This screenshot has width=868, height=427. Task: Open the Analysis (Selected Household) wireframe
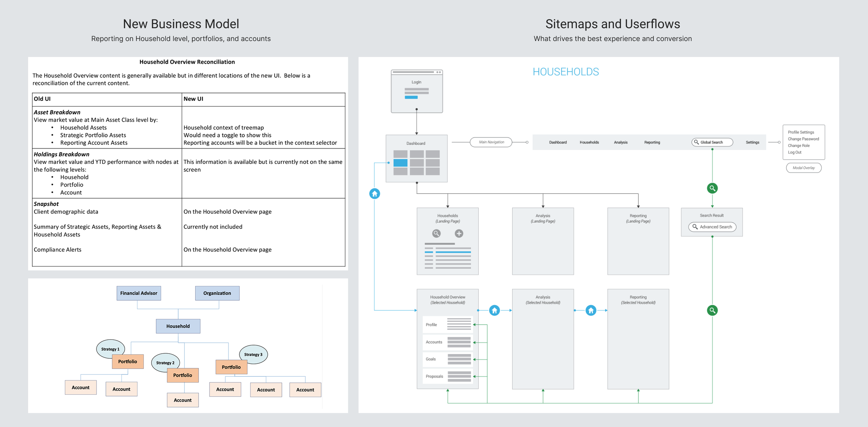543,339
